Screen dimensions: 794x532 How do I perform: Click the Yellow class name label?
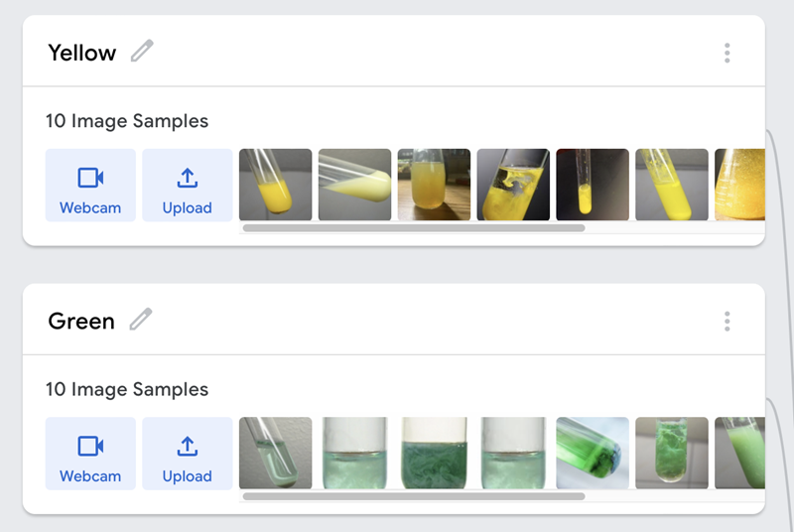click(81, 53)
